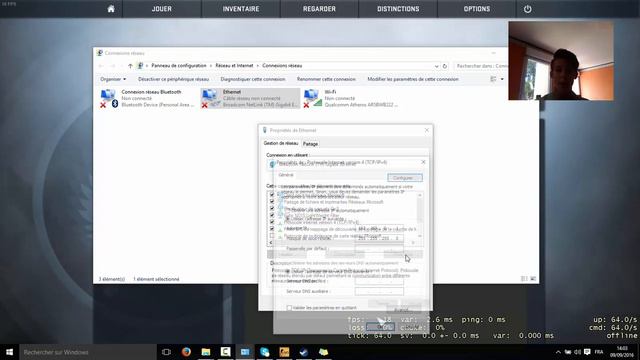Screen dimensions: 640x360
Task: Open the INVENTAIRE menu
Action: 241,9
